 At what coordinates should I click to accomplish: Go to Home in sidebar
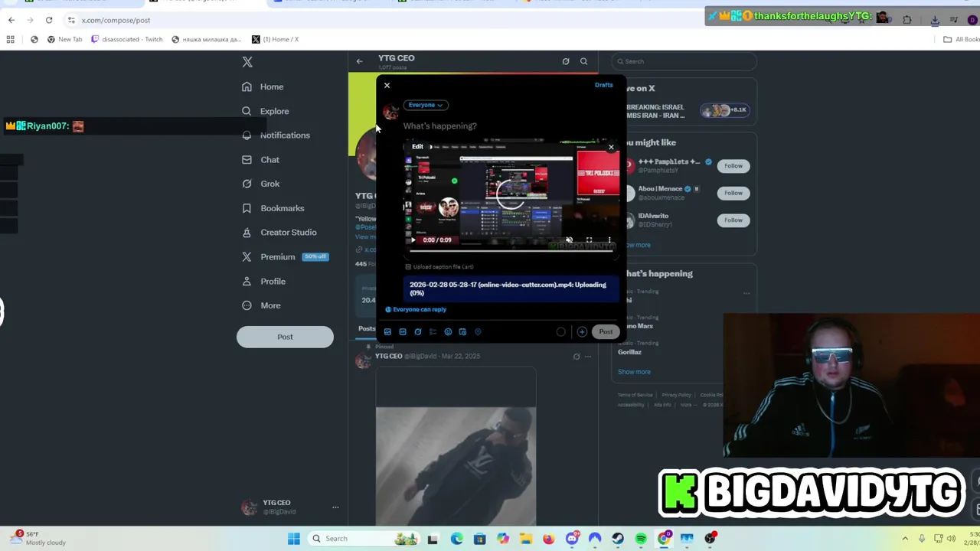click(263, 86)
